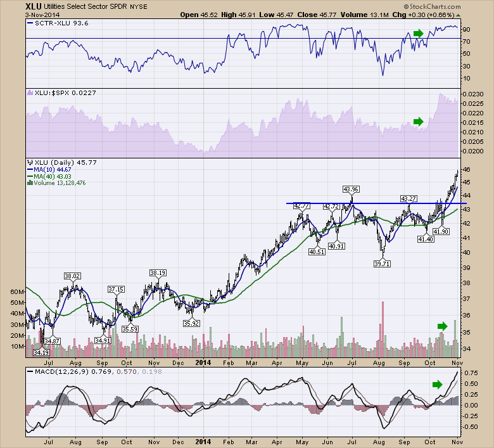Image resolution: width=494 pixels, height=448 pixels.
Task: Click the green line marker before MA(40) legend
Action: [x=30, y=177]
